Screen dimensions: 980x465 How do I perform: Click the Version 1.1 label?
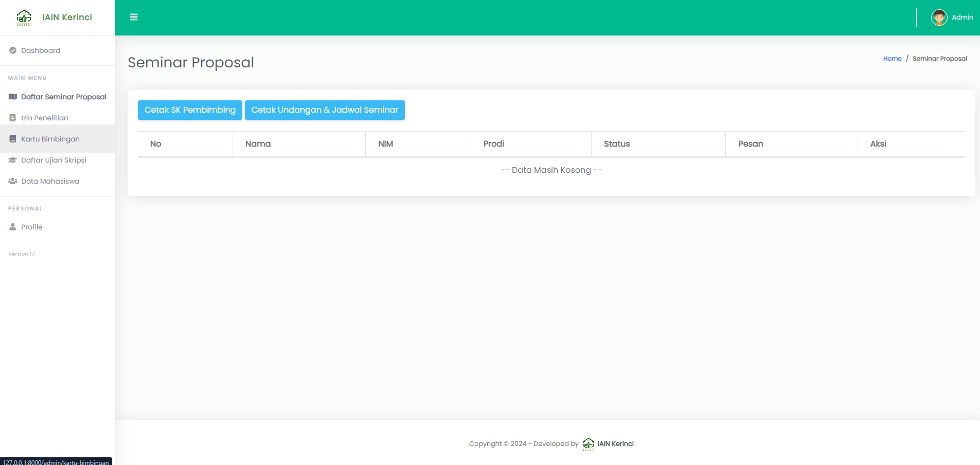tap(22, 254)
